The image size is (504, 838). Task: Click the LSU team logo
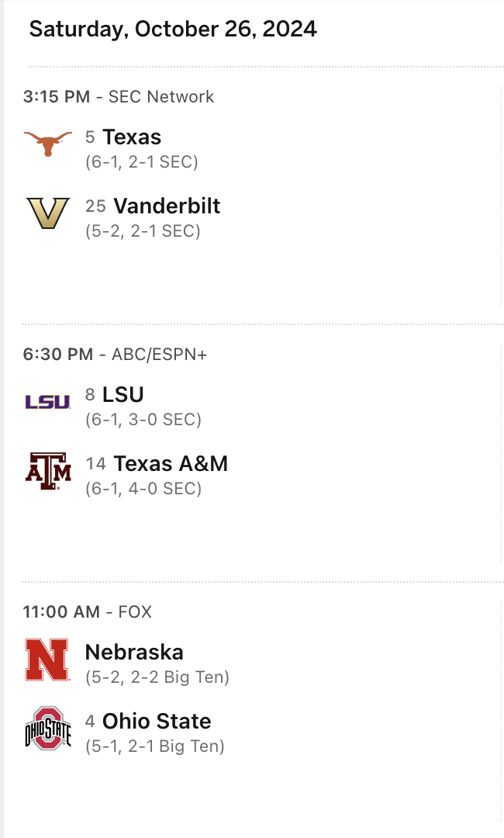(x=47, y=401)
